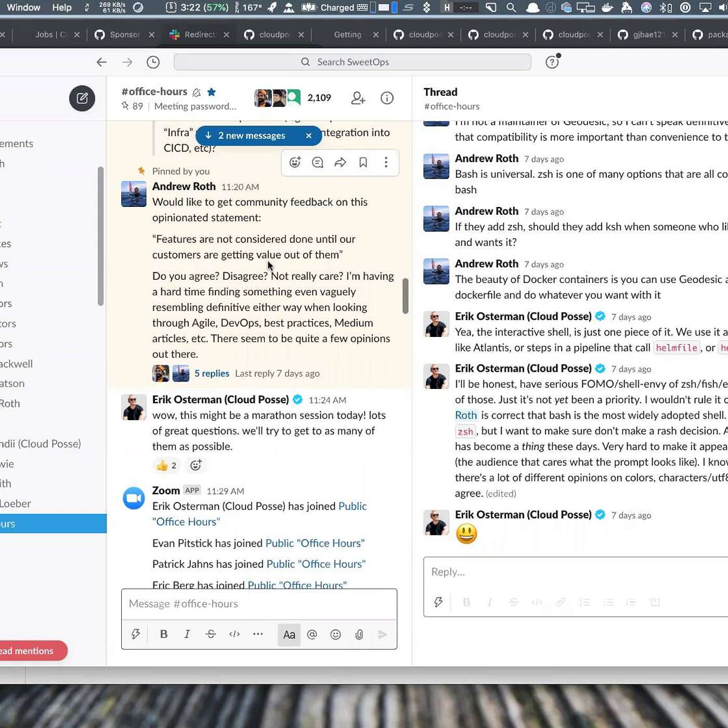The height and width of the screenshot is (728, 728).
Task: Dismiss the 2 new messages banner
Action: (x=309, y=136)
